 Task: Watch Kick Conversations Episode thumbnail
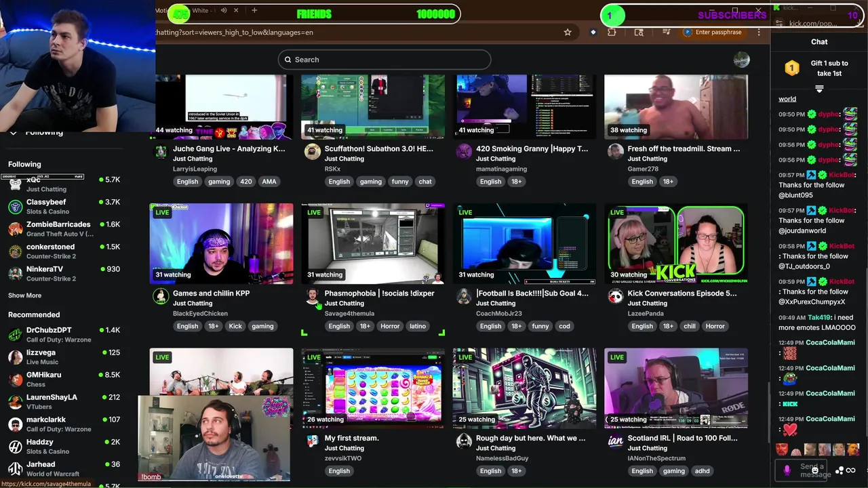click(x=676, y=243)
